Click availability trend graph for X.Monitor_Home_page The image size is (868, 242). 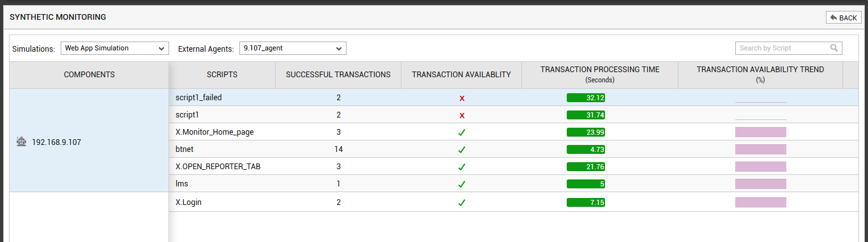point(761,132)
